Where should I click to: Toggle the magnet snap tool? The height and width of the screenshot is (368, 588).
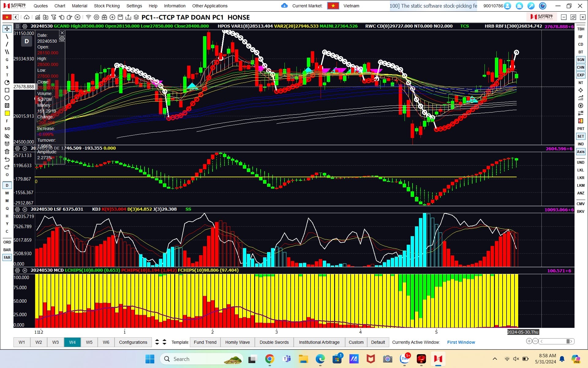pos(7,144)
